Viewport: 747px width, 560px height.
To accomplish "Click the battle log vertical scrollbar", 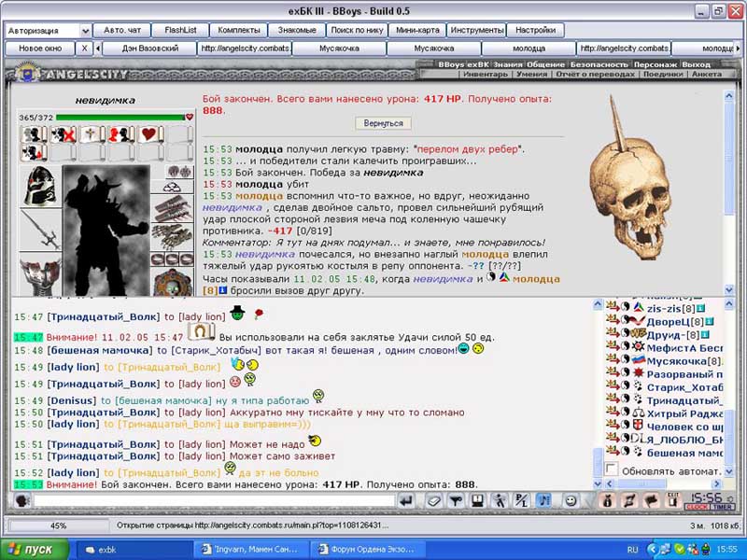I will pyautogui.click(x=729, y=192).
